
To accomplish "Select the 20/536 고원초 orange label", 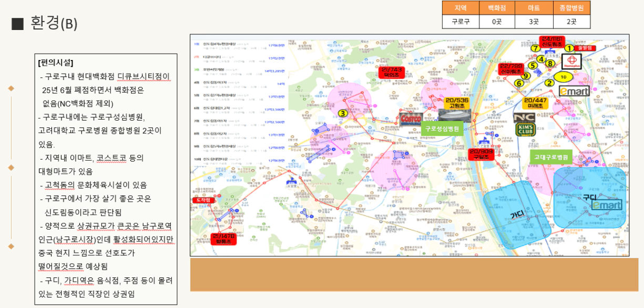I will pos(456,103).
